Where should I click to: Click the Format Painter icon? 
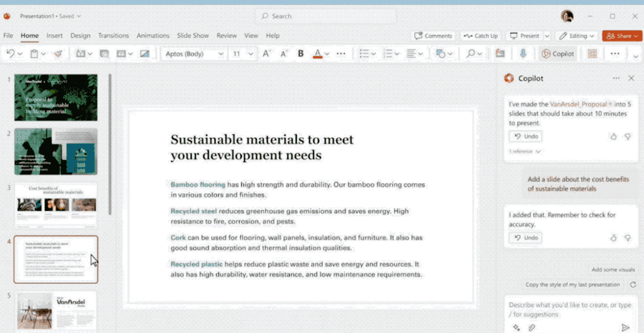pos(58,54)
